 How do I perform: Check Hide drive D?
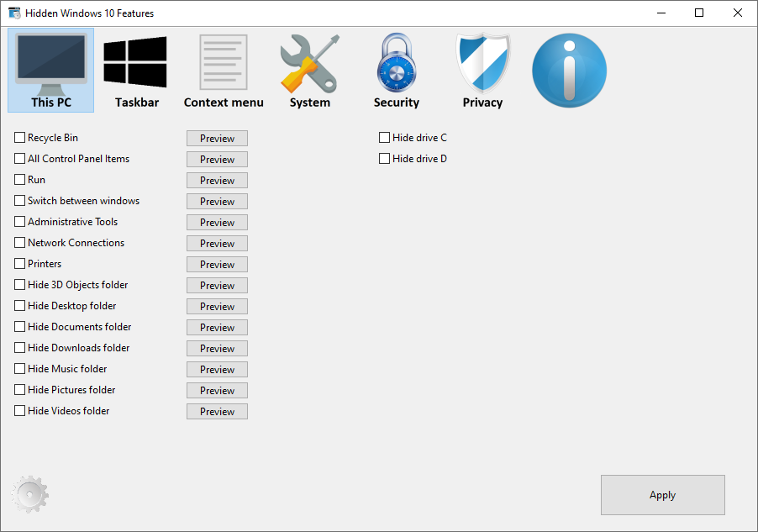pos(384,159)
